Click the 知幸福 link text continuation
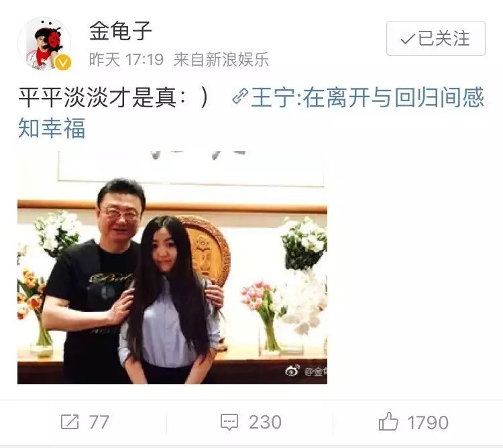Viewport: 503px width, 448px height. point(52,128)
